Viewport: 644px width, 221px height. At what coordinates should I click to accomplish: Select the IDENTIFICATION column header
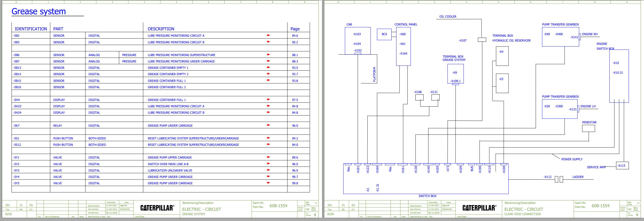tap(31, 29)
